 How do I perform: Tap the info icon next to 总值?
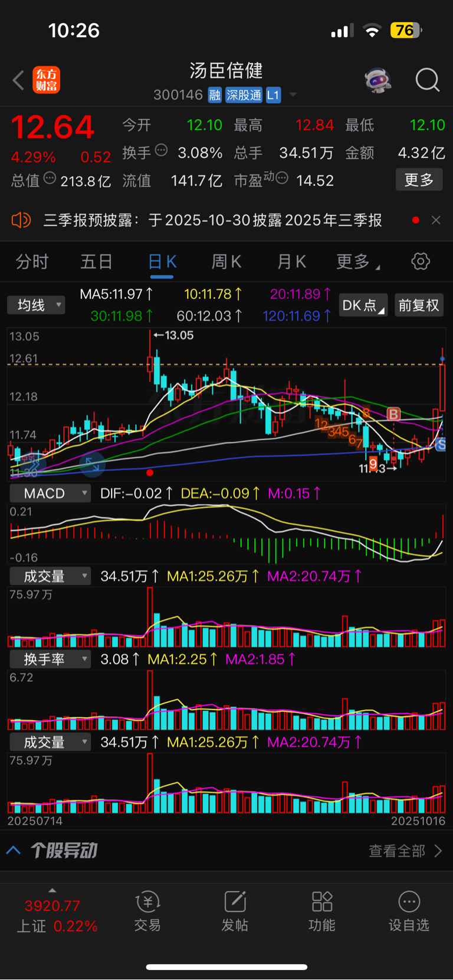tap(50, 178)
